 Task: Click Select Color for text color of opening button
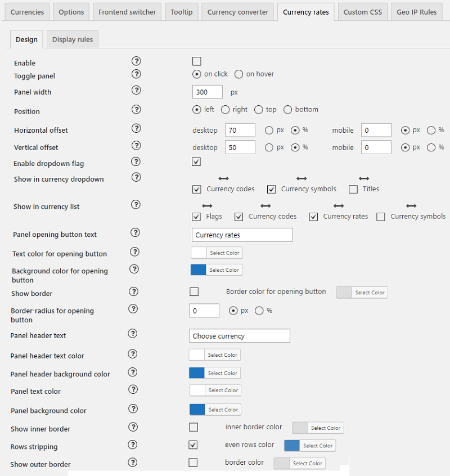[x=224, y=253]
